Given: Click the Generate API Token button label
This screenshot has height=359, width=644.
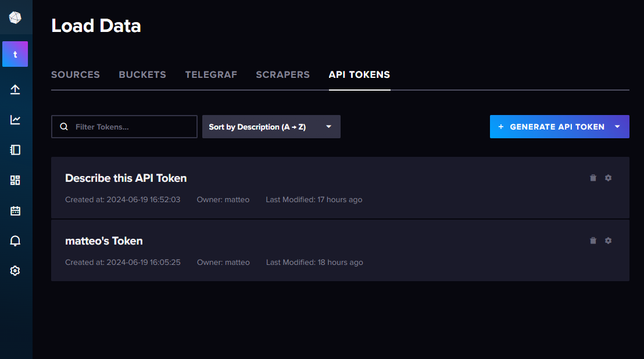Looking at the screenshot, I should pyautogui.click(x=557, y=127).
